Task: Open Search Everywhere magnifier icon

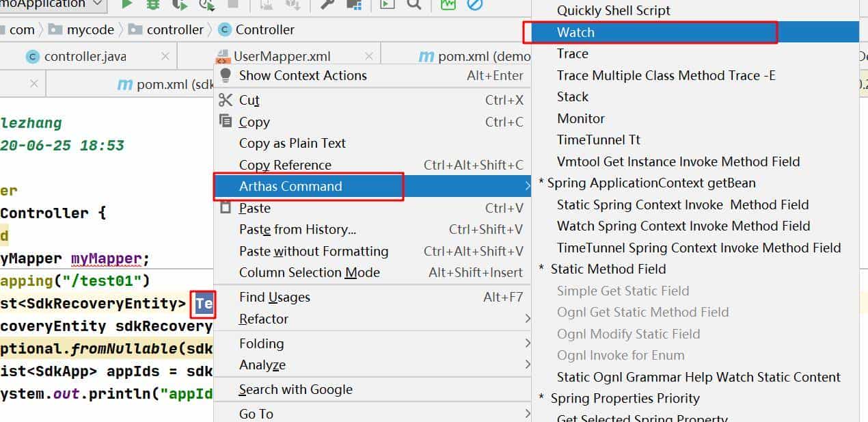Action: (414, 5)
